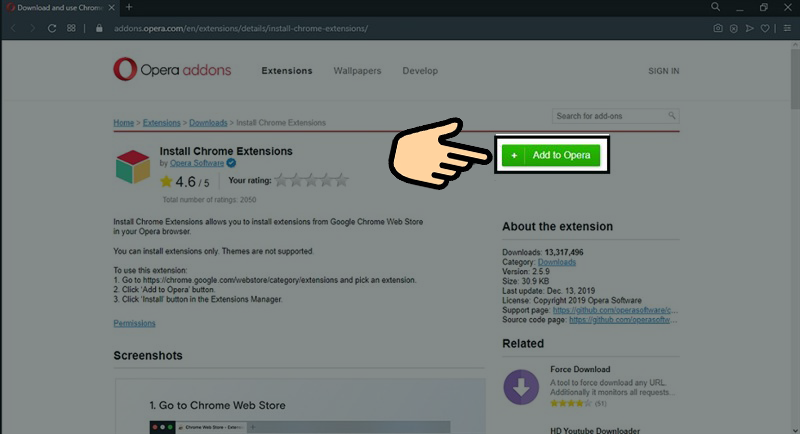The width and height of the screenshot is (800, 434).
Task: Open the Permissions link
Action: 134,323
